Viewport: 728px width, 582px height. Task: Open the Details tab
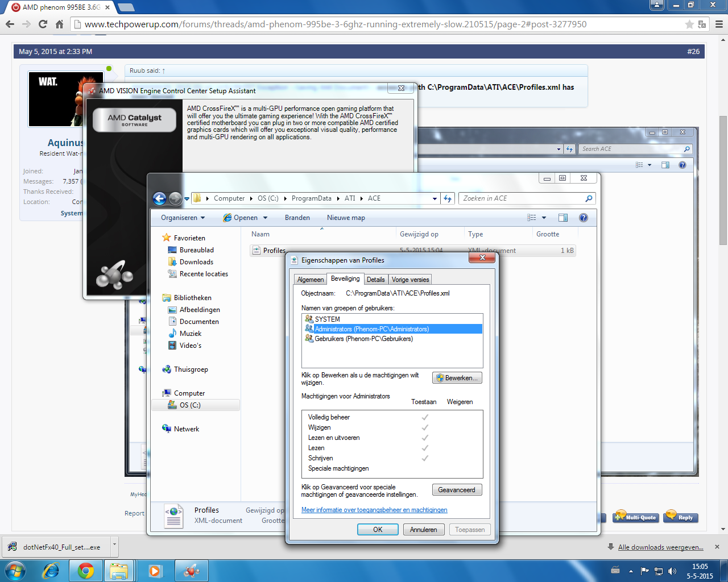(376, 280)
